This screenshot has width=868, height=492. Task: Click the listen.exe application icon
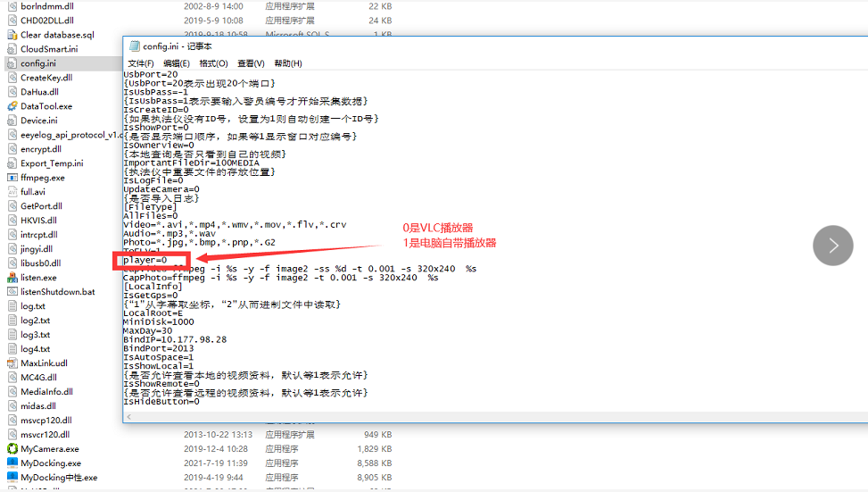pyautogui.click(x=12, y=278)
